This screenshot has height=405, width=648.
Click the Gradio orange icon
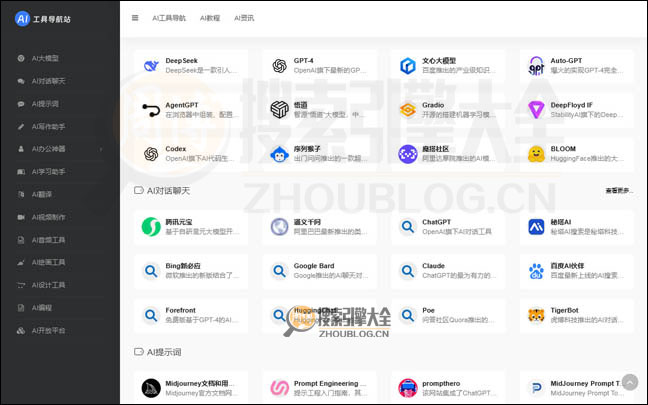[x=408, y=110]
